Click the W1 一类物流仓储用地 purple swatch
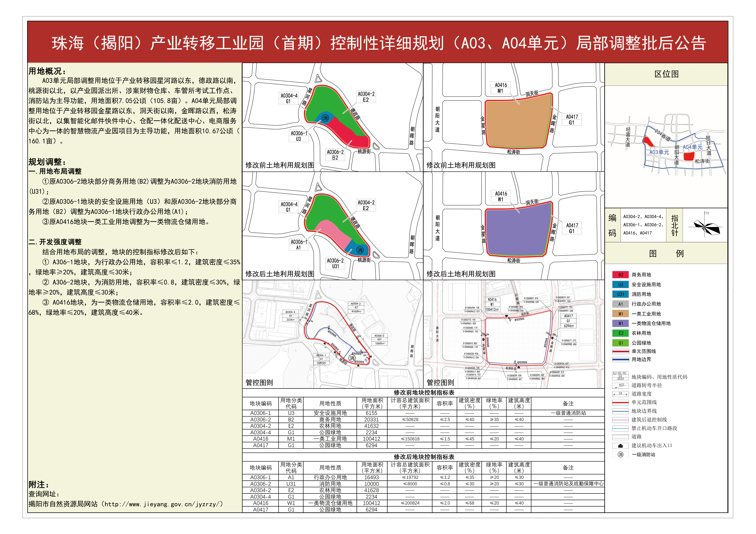Screen dimensions: 756x534 [x=620, y=323]
